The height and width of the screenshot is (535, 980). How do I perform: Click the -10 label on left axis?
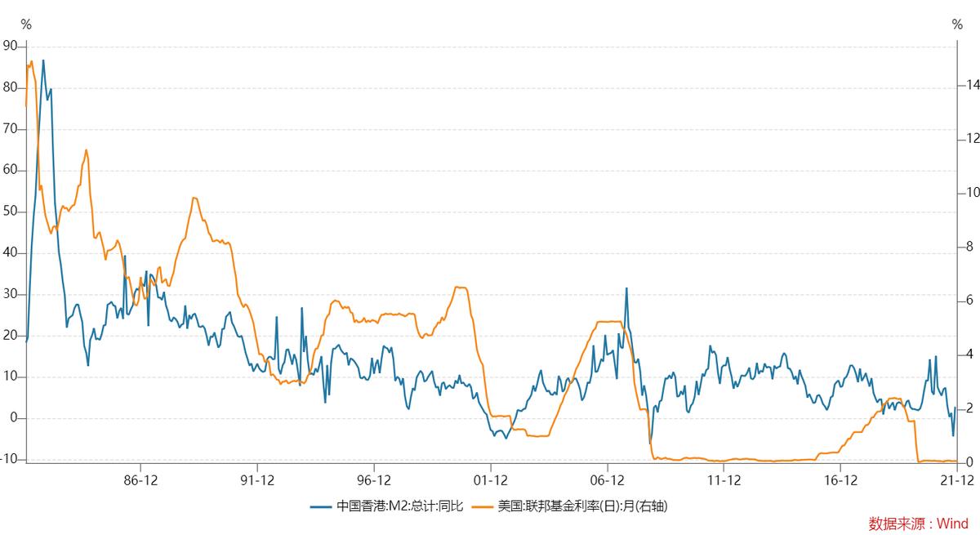[x=10, y=460]
